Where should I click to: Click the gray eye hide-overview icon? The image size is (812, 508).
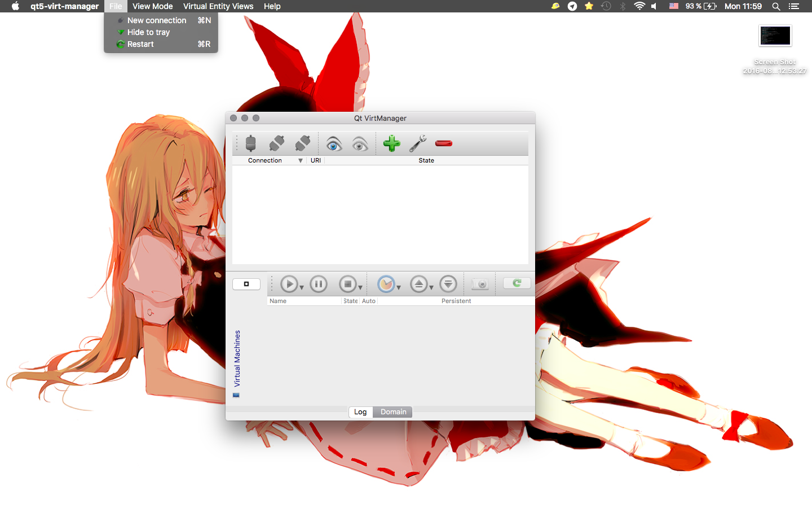[360, 143]
